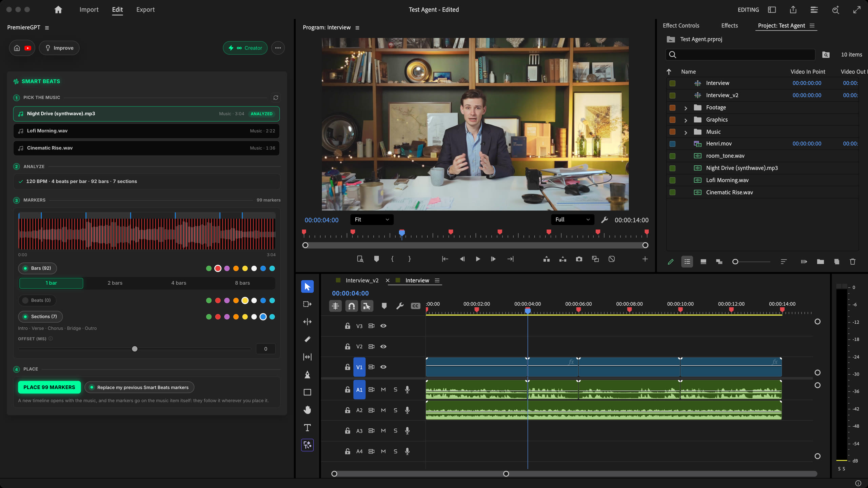Open PremiereGPT panel menu
Image resolution: width=868 pixels, height=488 pixels.
pos(47,28)
